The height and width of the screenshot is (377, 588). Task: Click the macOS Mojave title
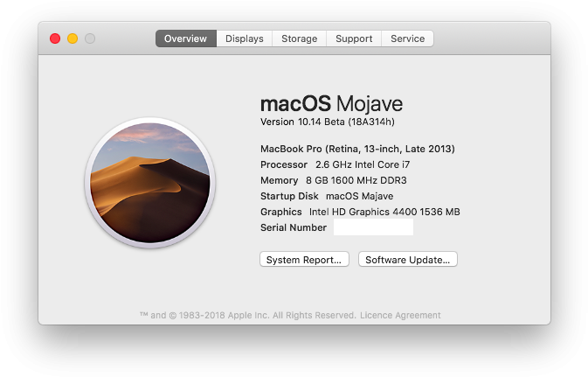pos(331,103)
